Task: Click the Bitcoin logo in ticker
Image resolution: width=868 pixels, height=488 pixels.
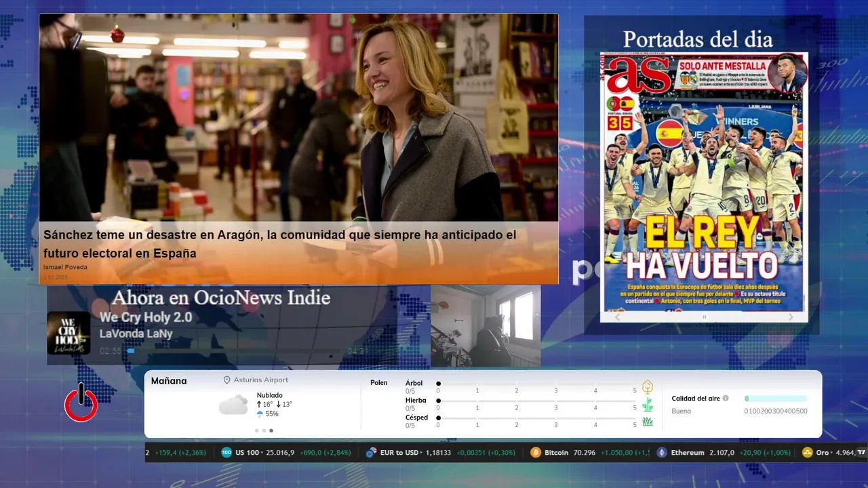Action: (536, 452)
